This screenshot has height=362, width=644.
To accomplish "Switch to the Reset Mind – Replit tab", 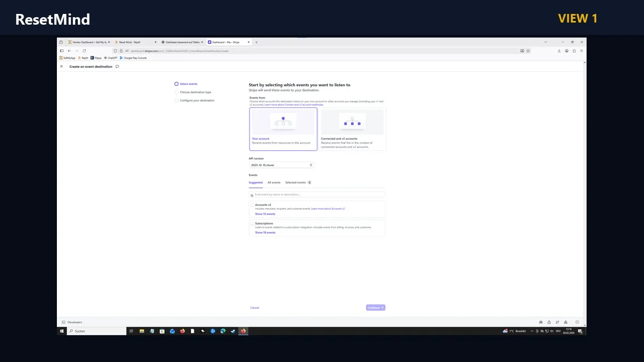I will (x=136, y=42).
